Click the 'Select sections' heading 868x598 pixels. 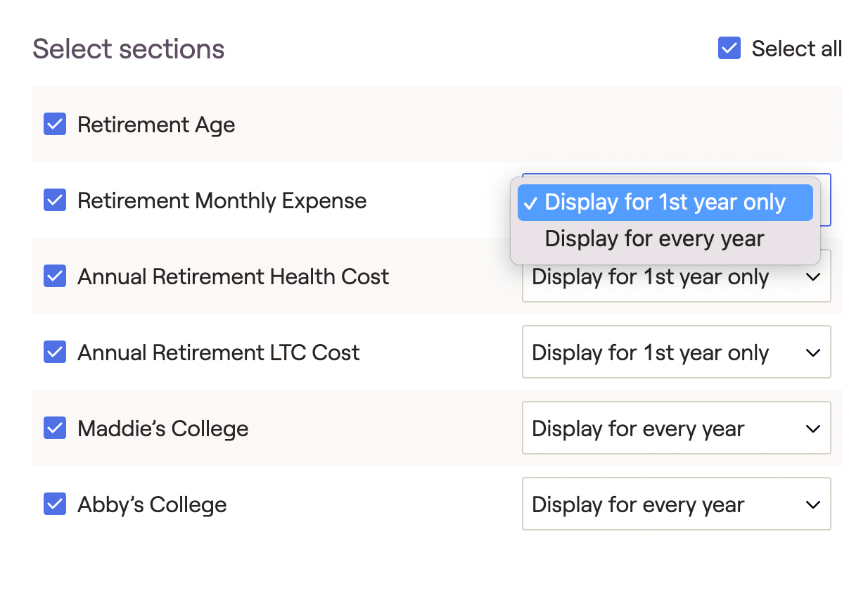129,49
